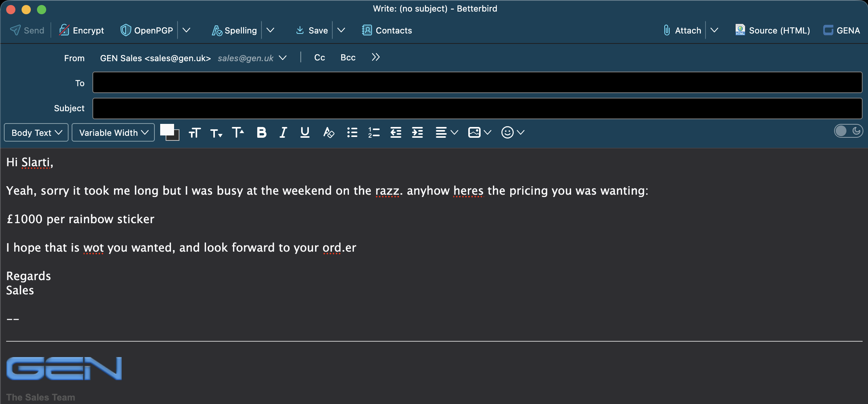
Task: Open the Variable Width font dropdown
Action: point(113,133)
